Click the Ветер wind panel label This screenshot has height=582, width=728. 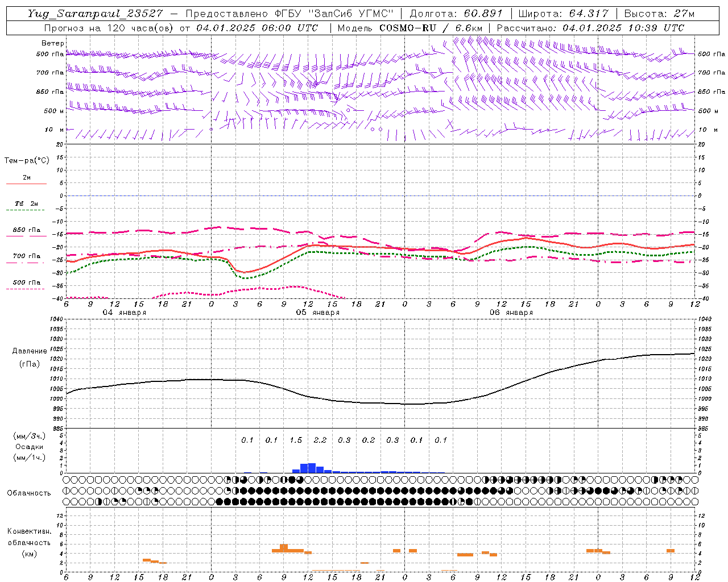tap(53, 43)
